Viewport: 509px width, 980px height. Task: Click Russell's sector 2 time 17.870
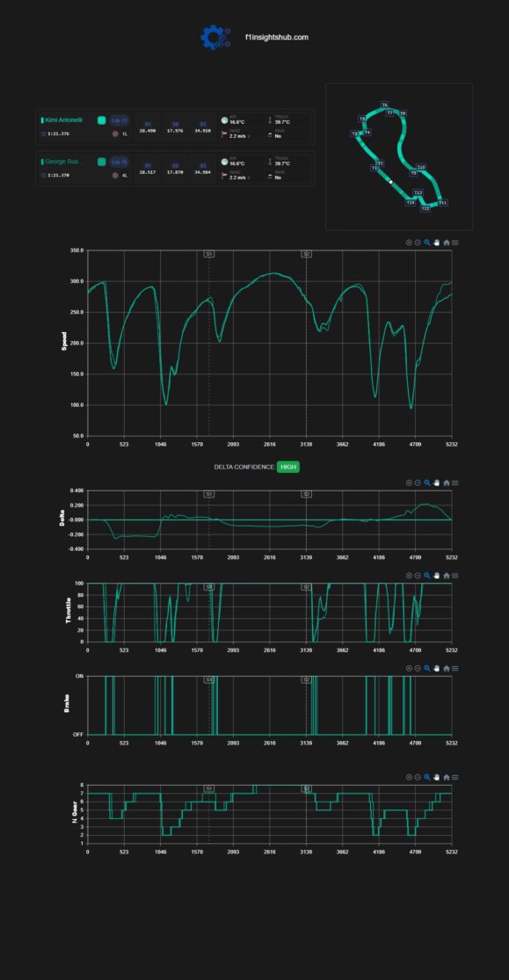175,172
